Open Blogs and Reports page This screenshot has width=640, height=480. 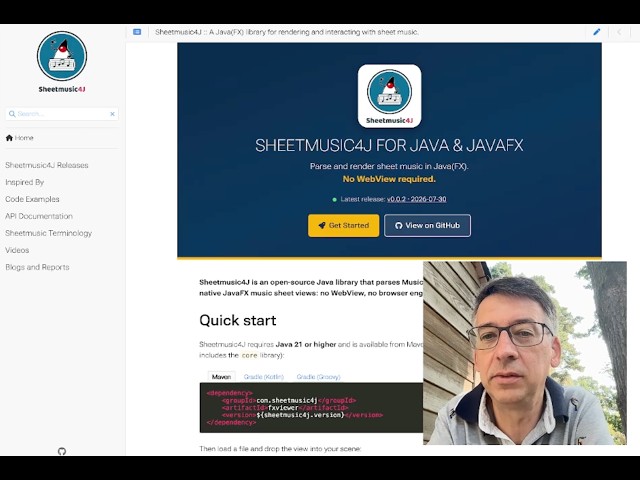[x=37, y=267]
